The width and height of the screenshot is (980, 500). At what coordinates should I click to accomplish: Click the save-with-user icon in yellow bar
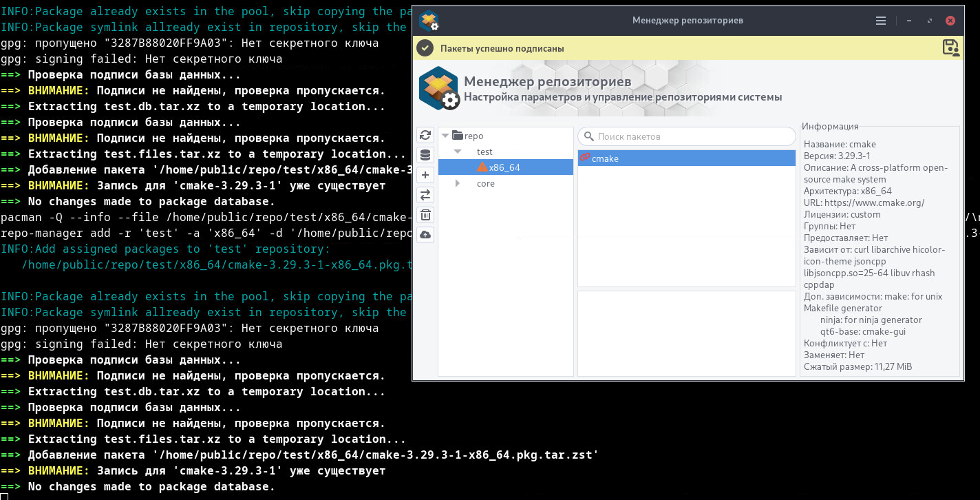click(950, 48)
